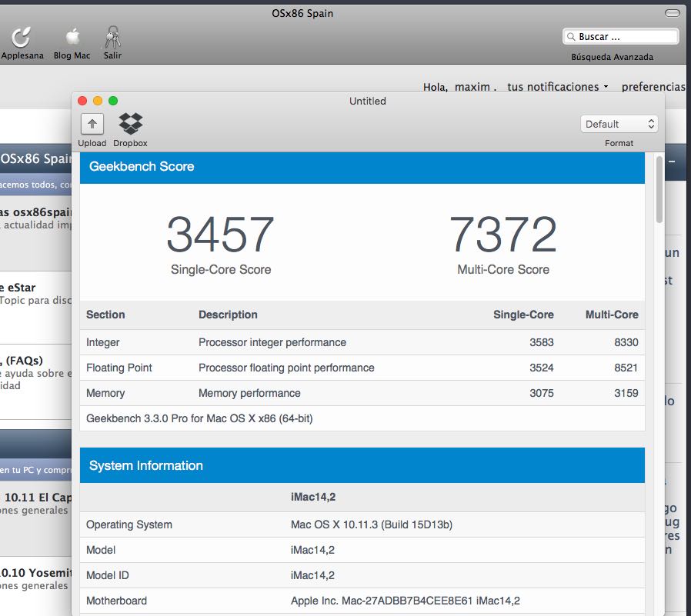
Task: Open the 10.11 El Cap forum link
Action: coord(38,497)
